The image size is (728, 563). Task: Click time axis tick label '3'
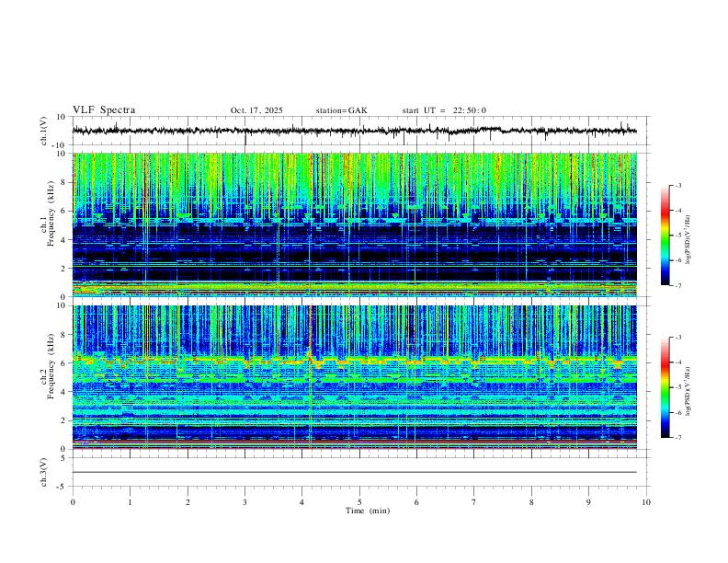click(x=245, y=502)
